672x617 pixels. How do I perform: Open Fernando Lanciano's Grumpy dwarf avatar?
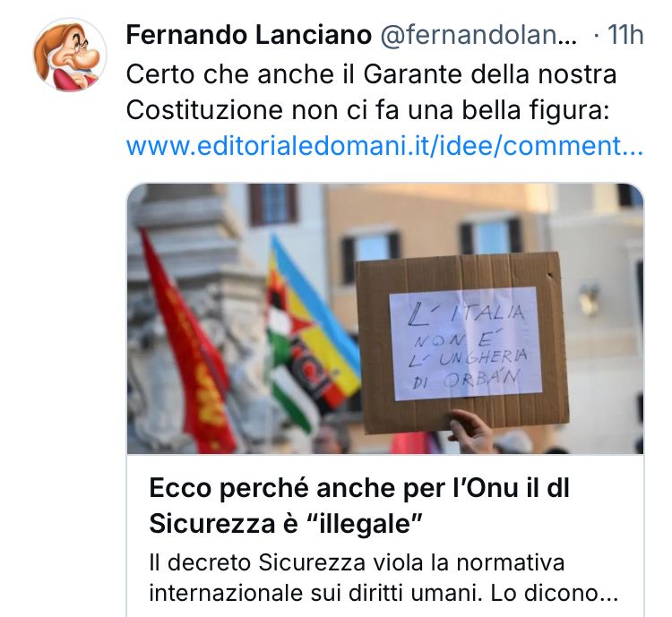click(x=70, y=55)
